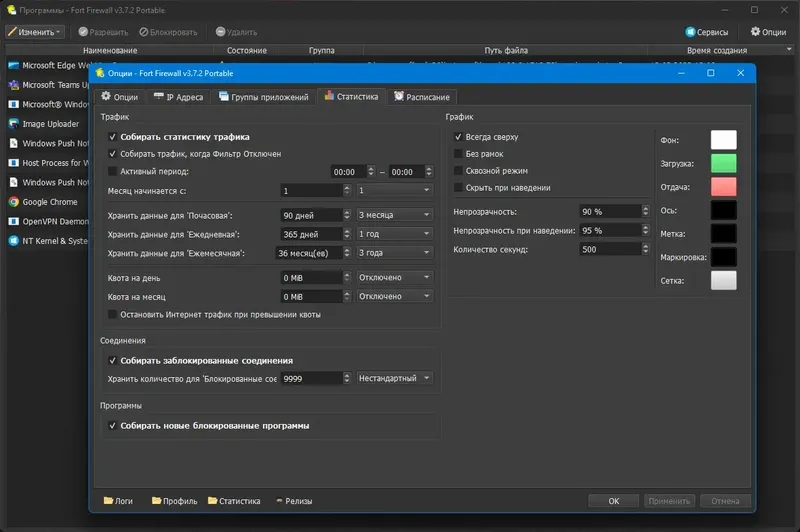This screenshot has width=800, height=532.
Task: Open the 3 месяца dropdown
Action: (395, 215)
